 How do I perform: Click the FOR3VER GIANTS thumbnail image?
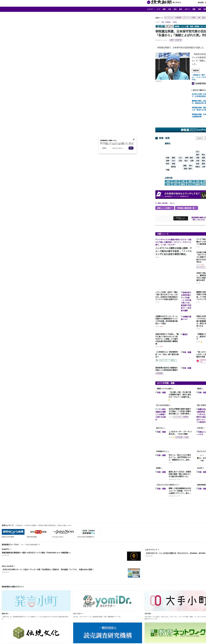134,556
